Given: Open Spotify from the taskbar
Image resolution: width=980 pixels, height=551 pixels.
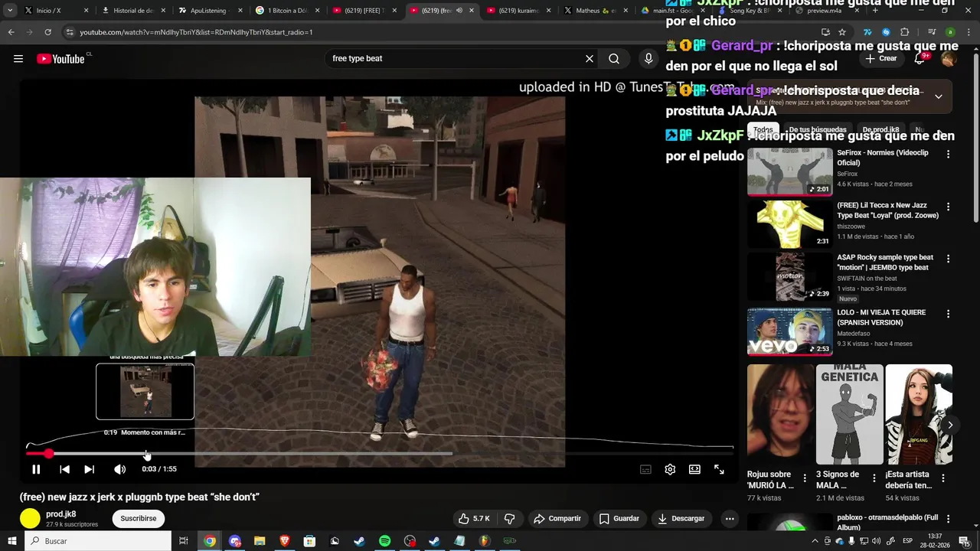Looking at the screenshot, I should (384, 541).
